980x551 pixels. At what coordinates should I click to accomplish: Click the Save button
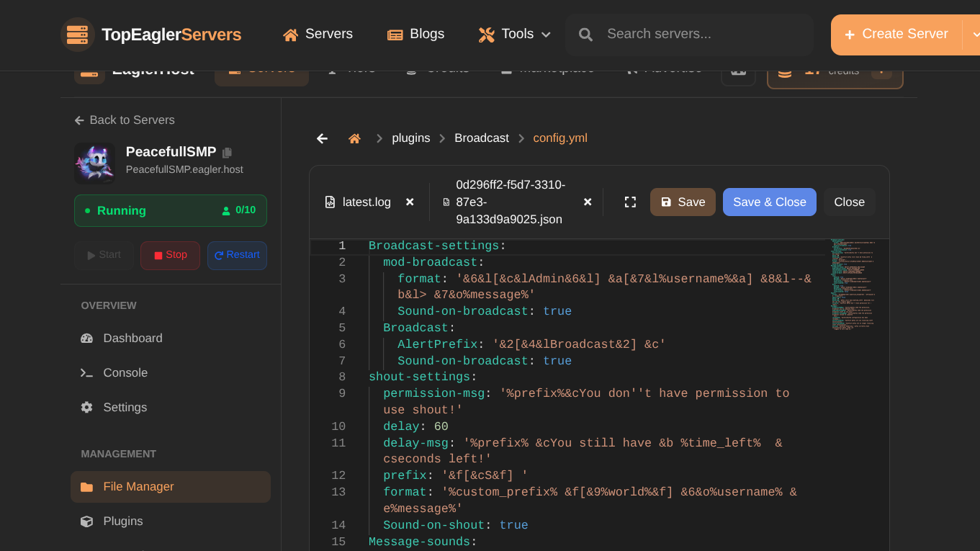tap(683, 202)
